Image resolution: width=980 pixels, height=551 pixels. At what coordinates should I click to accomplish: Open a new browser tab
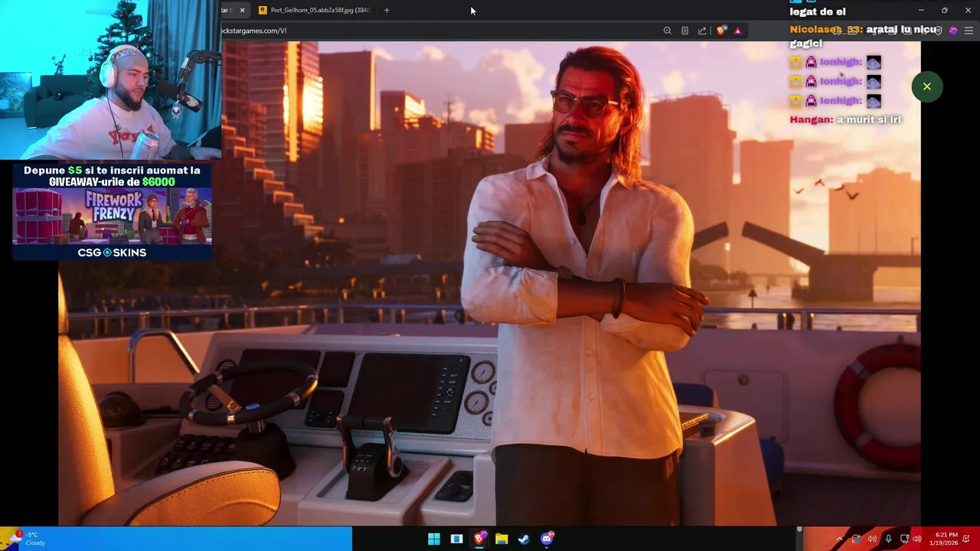click(387, 10)
